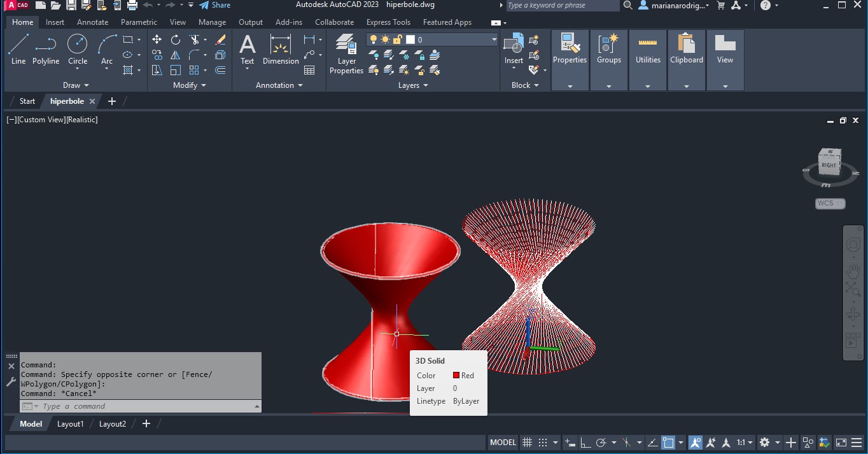Click the Share button
Screen dimensions: 868x454
tap(214, 5)
